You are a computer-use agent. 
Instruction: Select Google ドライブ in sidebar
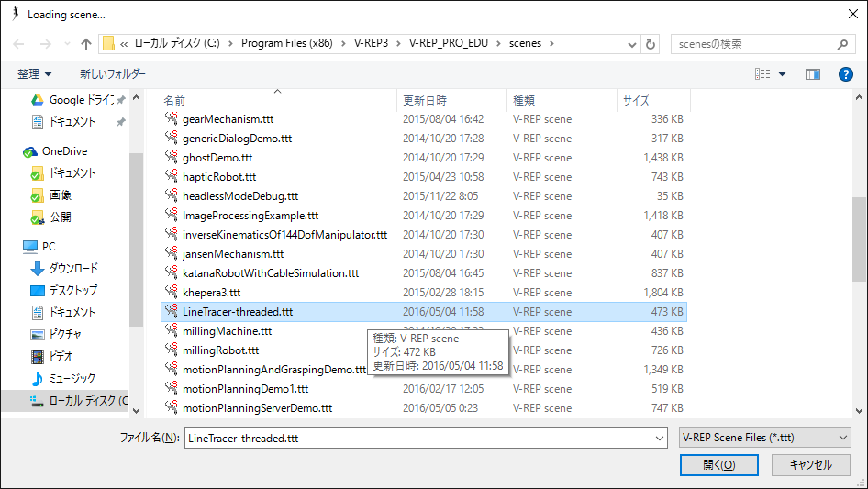(x=74, y=100)
